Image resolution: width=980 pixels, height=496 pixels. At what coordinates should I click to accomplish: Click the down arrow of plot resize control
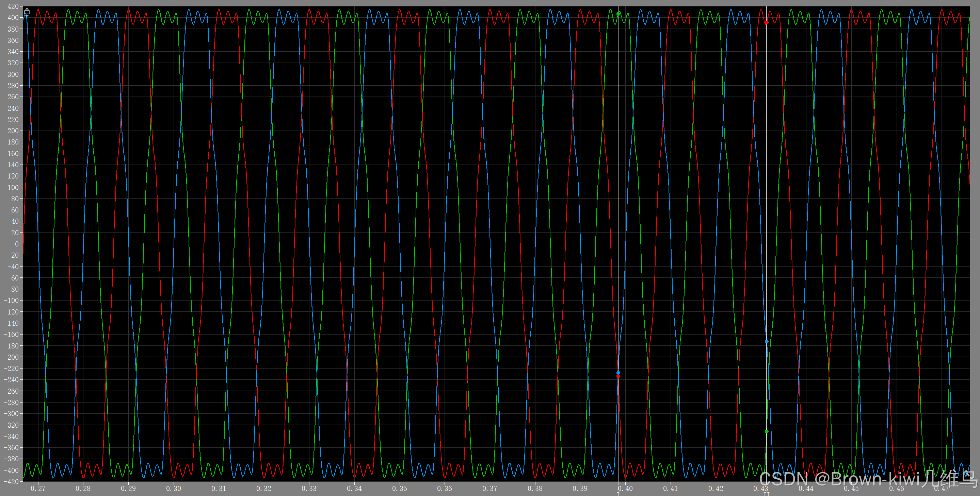(x=27, y=16)
